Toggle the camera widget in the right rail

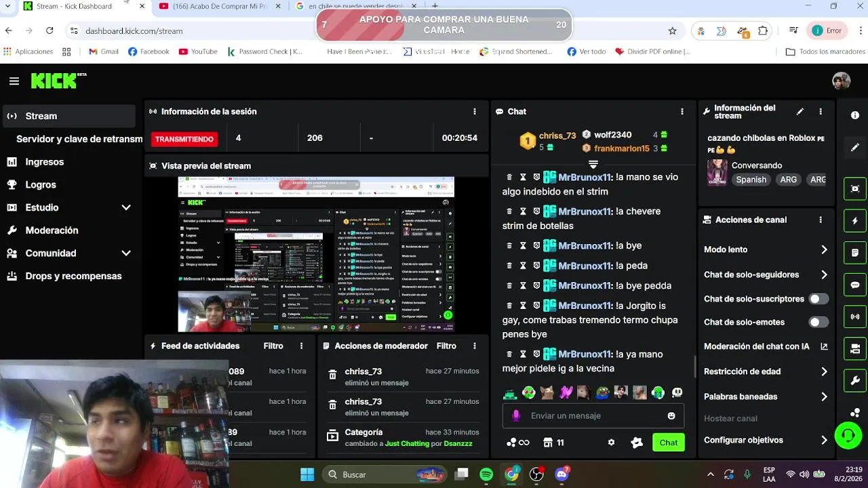(855, 349)
